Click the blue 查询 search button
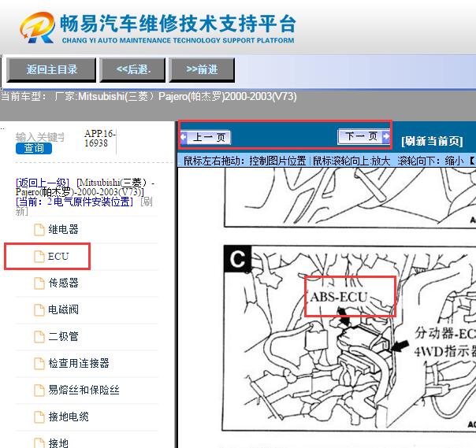This screenshot has width=476, height=448. coord(34,148)
